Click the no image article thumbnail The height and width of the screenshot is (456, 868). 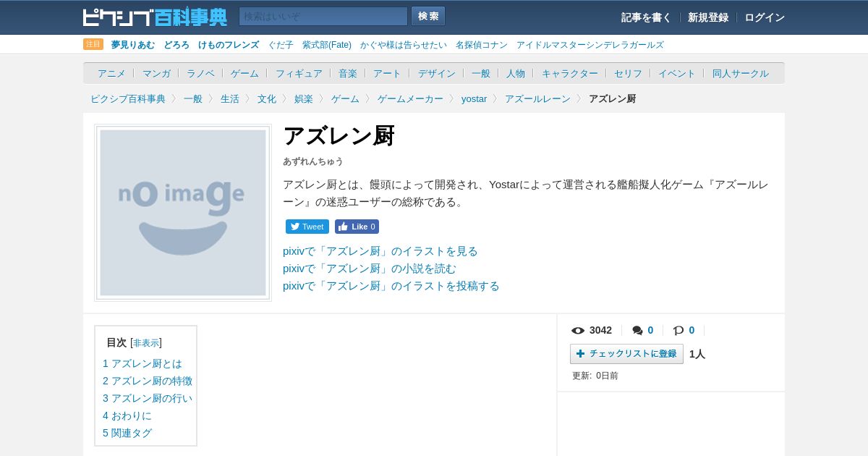point(183,213)
